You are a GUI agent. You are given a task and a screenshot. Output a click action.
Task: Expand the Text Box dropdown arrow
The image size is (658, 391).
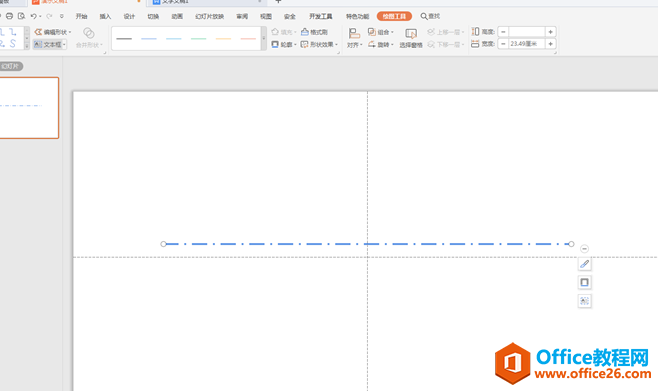tap(64, 44)
